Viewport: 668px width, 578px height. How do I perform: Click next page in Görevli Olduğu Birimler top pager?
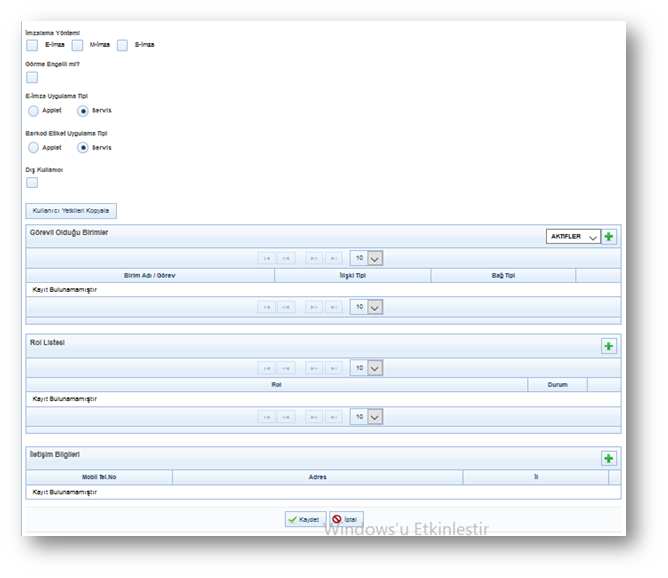(313, 258)
